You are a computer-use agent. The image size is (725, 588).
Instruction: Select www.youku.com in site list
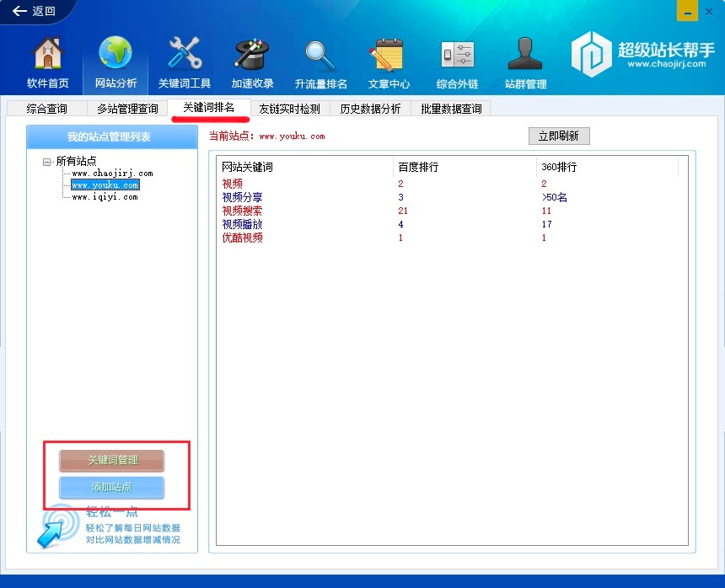click(105, 184)
